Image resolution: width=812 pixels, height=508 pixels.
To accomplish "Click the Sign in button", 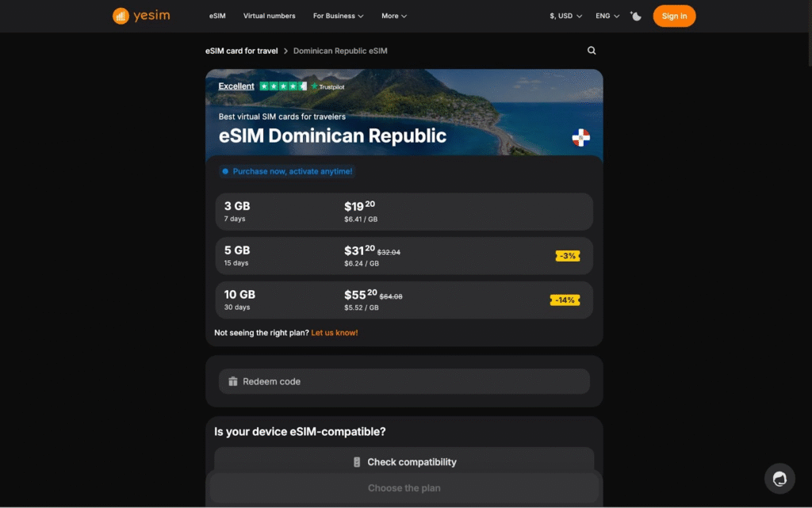I will point(674,16).
